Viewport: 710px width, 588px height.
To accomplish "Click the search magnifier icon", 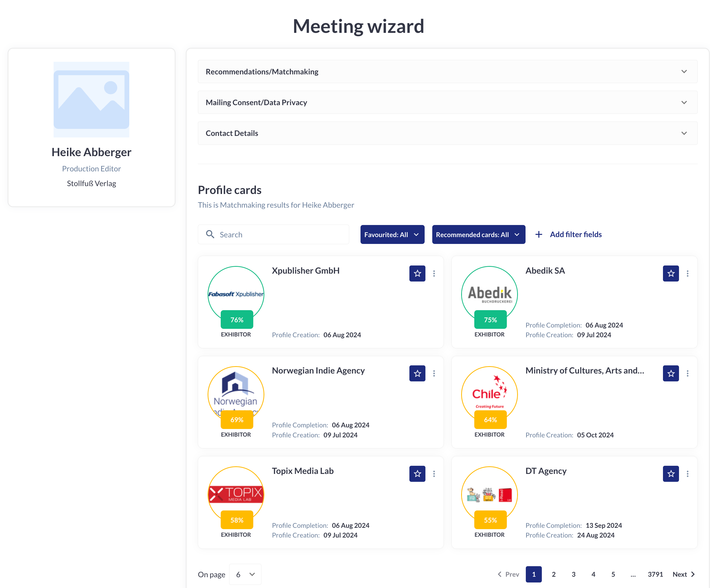I will coord(210,234).
